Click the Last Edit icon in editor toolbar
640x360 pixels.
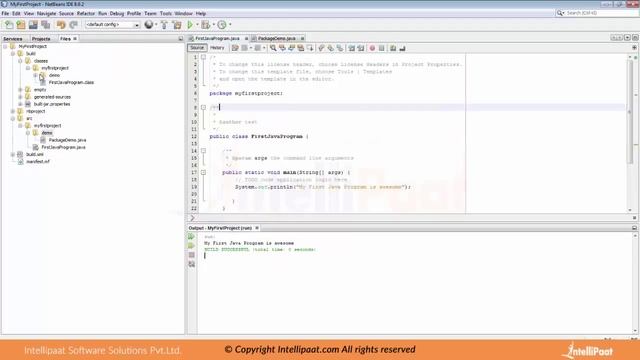tap(235, 48)
